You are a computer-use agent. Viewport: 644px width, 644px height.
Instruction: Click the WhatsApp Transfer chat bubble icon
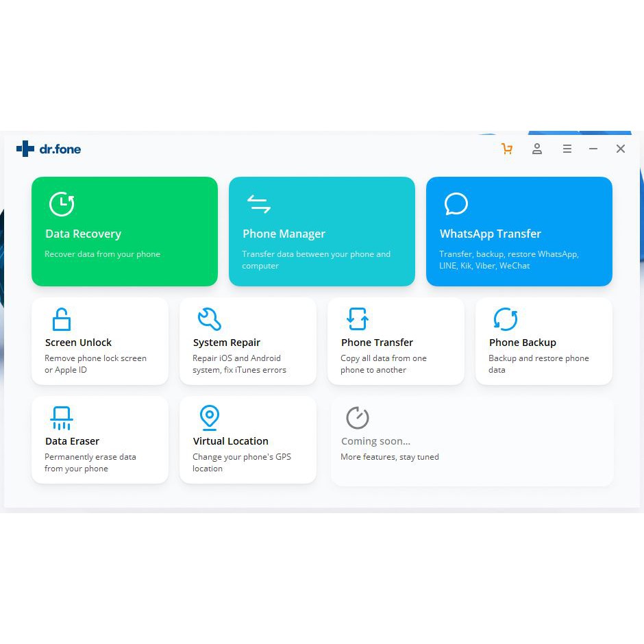point(456,204)
